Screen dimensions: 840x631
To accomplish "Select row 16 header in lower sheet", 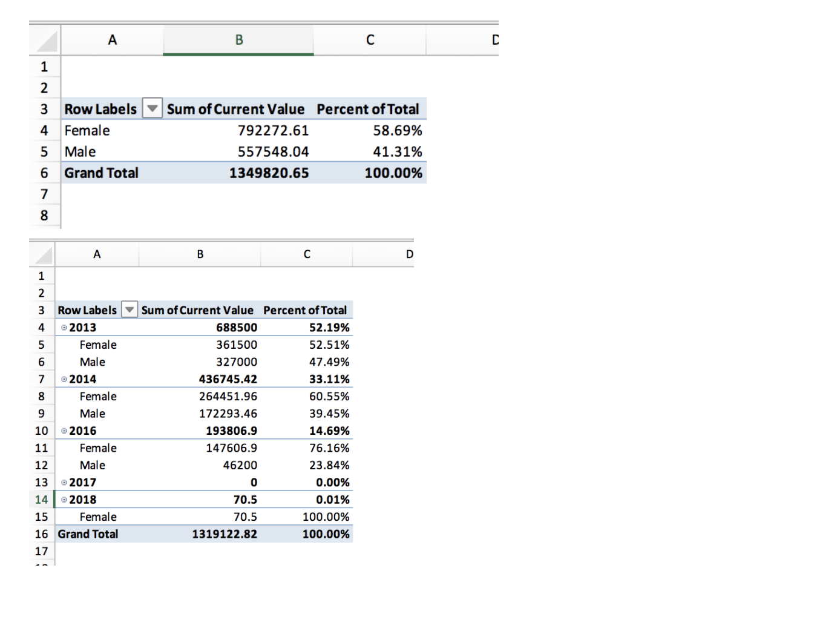I will pyautogui.click(x=42, y=534).
